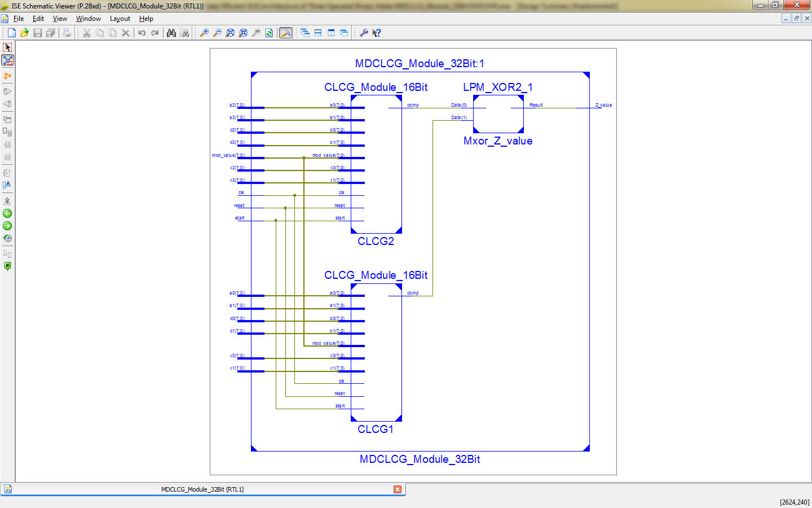Click the Find in Files binoculars icon
This screenshot has width=812, height=508.
point(184,33)
